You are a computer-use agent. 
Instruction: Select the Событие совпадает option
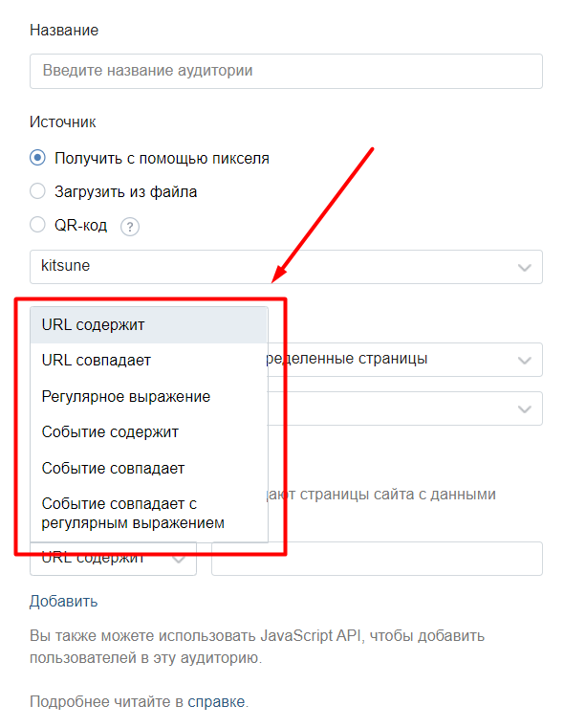click(149, 468)
